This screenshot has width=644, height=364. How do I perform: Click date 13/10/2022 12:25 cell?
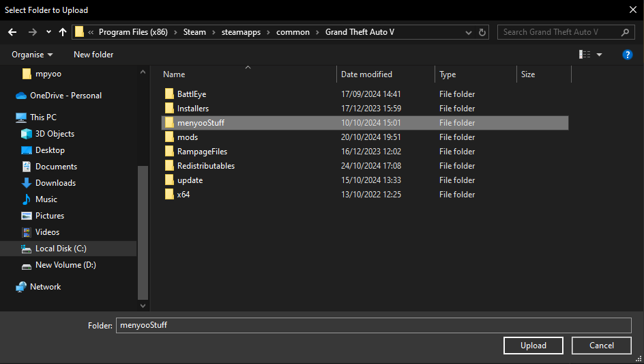tap(371, 195)
